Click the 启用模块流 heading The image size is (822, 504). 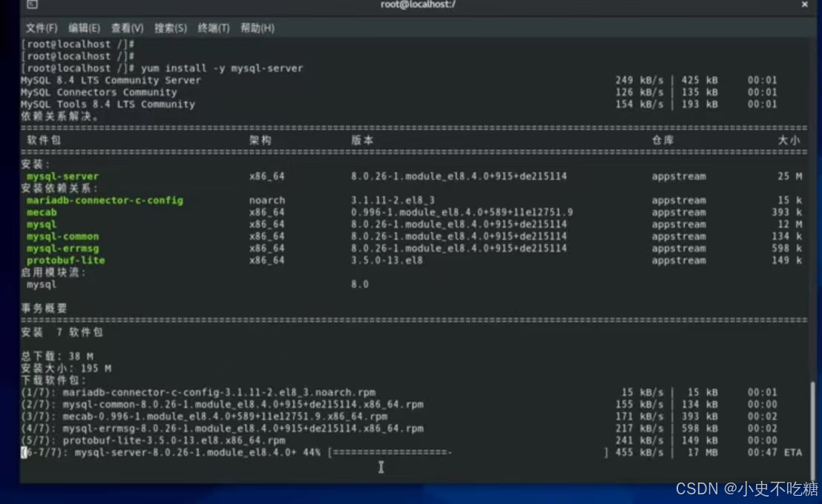(x=53, y=273)
